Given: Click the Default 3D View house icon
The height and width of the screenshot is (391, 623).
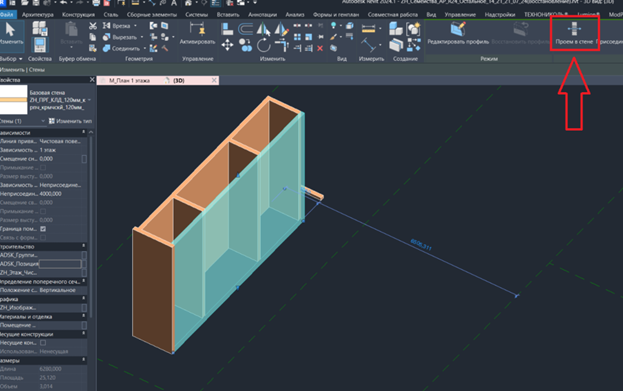Looking at the screenshot, I should [188, 3].
